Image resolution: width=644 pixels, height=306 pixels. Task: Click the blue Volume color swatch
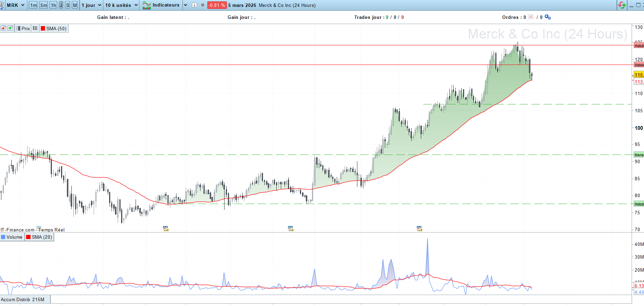pyautogui.click(x=3, y=237)
